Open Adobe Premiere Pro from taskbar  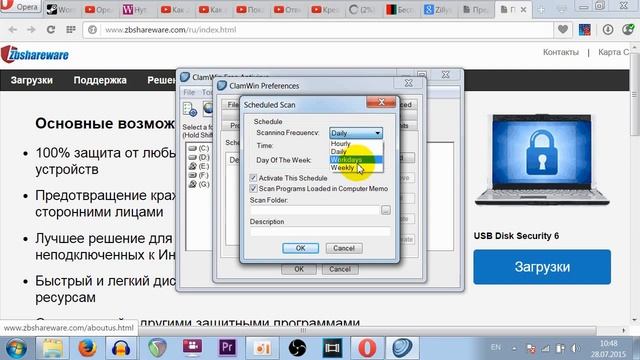tap(227, 348)
